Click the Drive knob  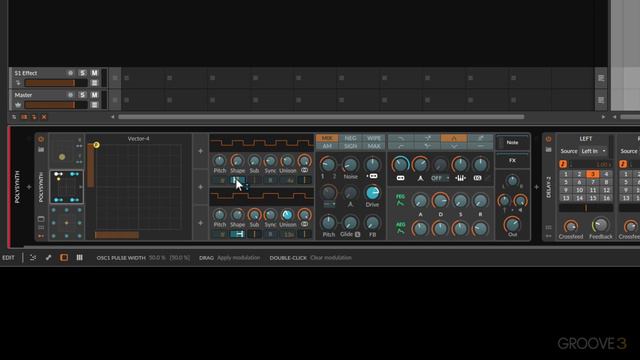(372, 193)
